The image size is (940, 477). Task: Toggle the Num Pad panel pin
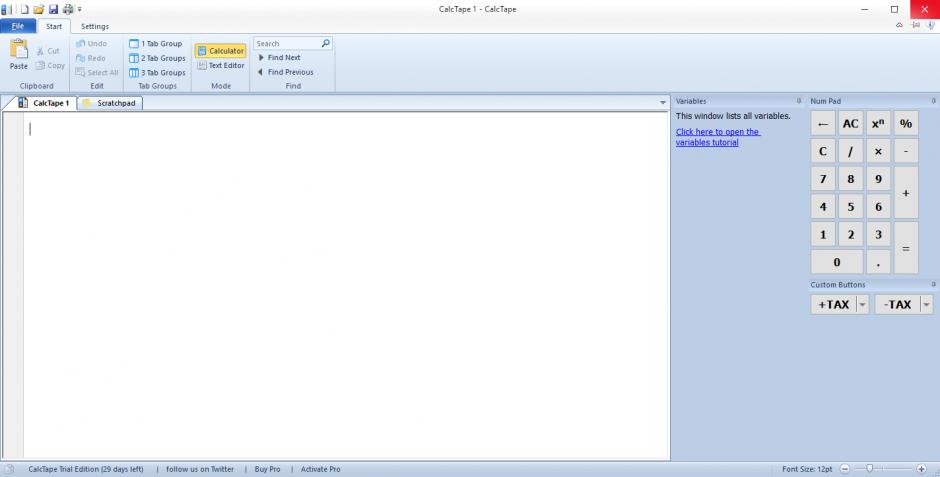tap(933, 101)
